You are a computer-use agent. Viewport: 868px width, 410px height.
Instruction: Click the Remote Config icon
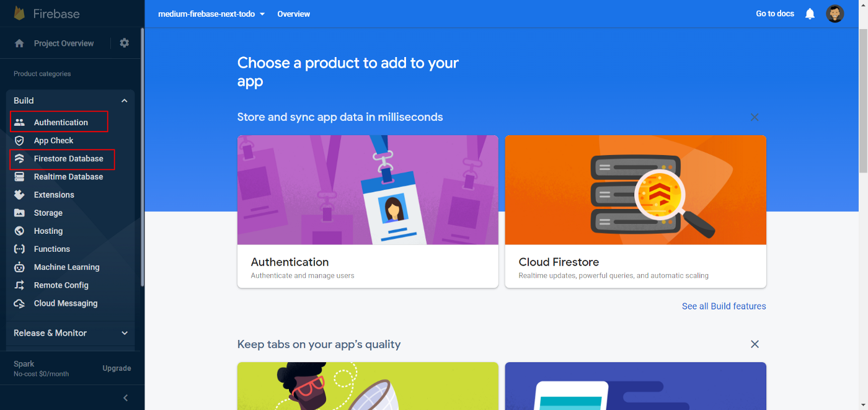[x=19, y=285]
